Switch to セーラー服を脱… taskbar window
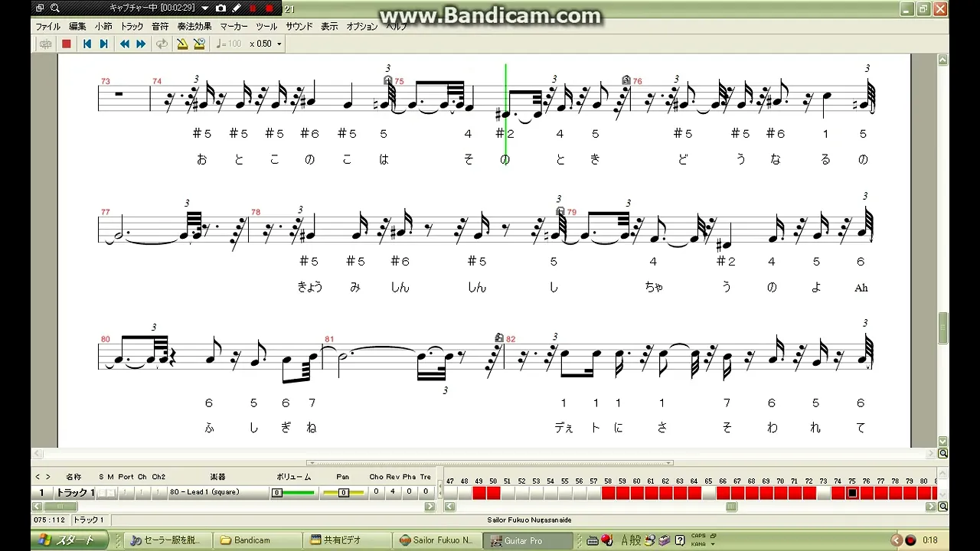980x551 pixels. coord(166,540)
